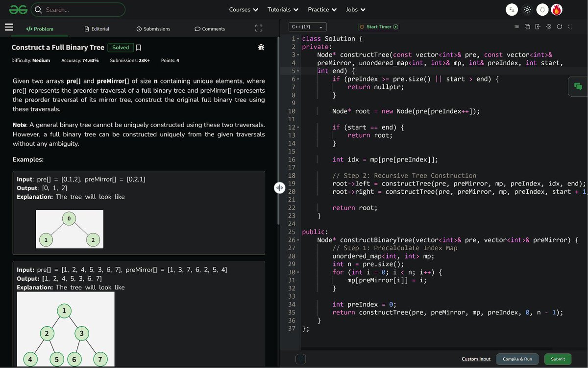Start the timer
The height and width of the screenshot is (368, 588).
pyautogui.click(x=379, y=27)
